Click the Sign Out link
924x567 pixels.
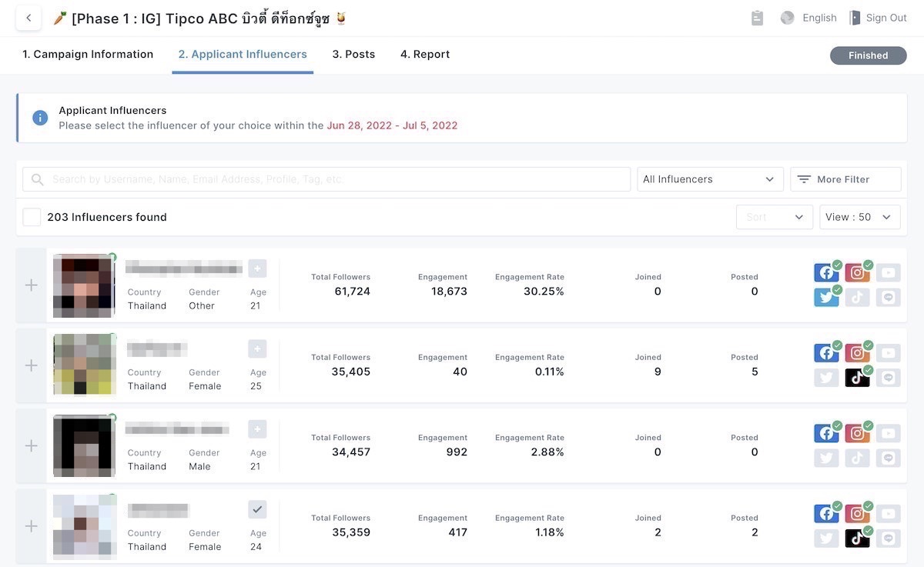(x=878, y=18)
